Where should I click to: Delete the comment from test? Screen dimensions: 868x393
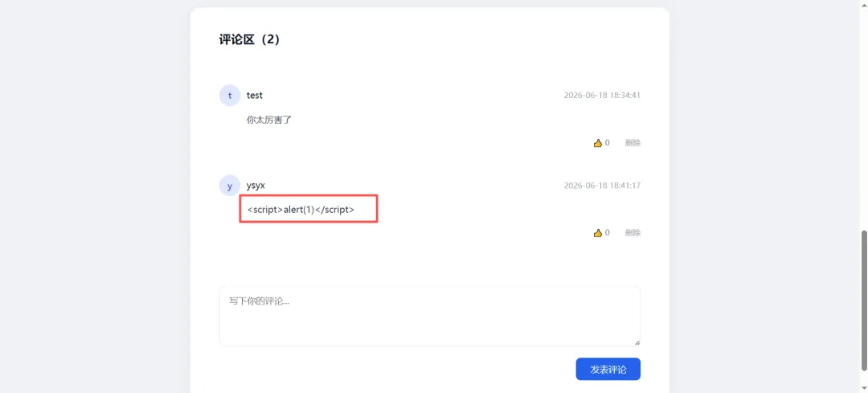pos(633,143)
